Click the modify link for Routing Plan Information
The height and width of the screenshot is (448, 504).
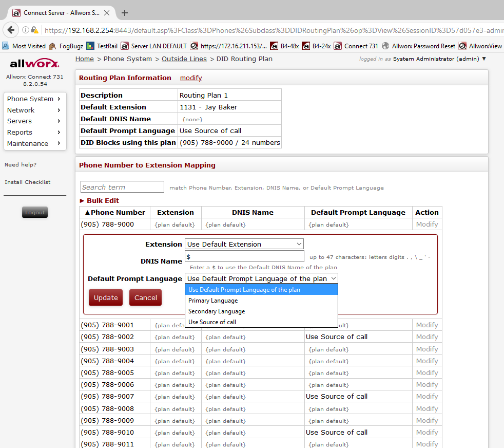pyautogui.click(x=191, y=78)
